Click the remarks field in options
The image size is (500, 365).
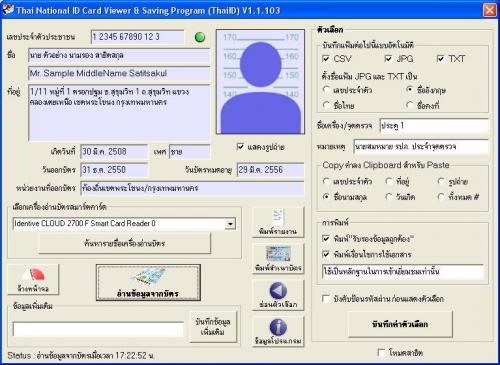pyautogui.click(x=421, y=147)
